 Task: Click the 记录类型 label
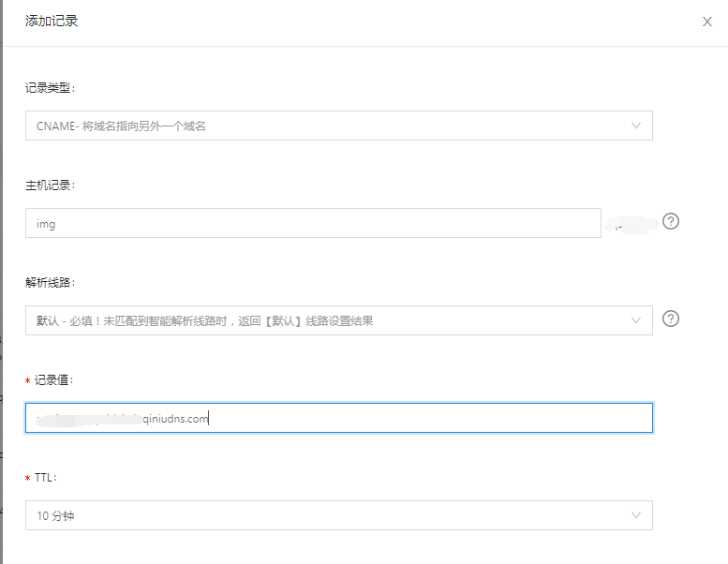coord(50,87)
